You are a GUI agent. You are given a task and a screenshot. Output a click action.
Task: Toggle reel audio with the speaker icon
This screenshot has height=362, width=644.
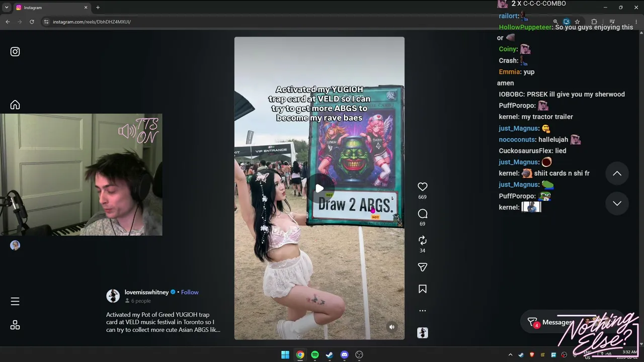[392, 327]
